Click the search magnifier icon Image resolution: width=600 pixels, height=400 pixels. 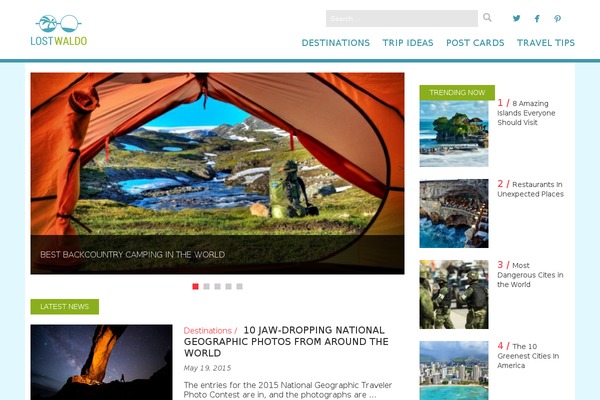coord(487,18)
